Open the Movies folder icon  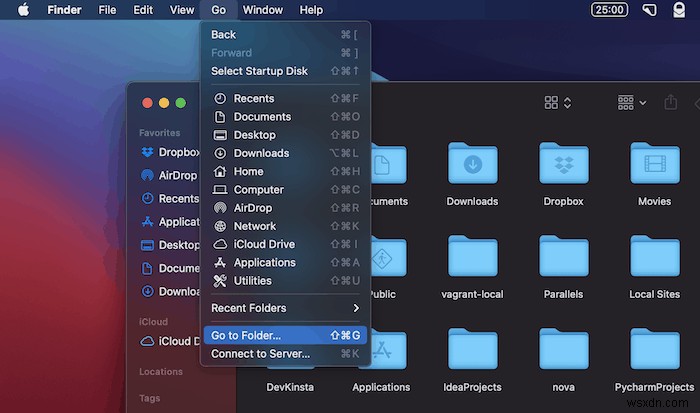coord(654,165)
